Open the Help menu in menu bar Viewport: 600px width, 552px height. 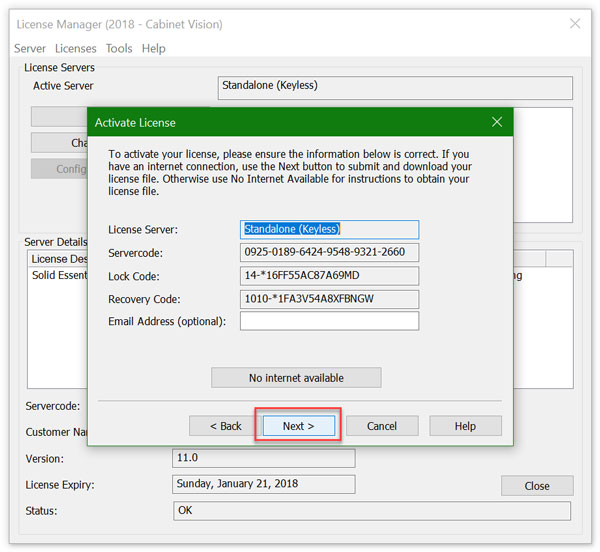point(153,49)
